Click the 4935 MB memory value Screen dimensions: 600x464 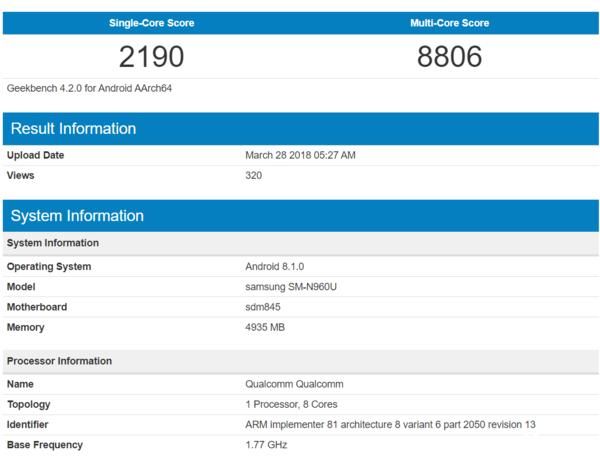[x=267, y=327]
